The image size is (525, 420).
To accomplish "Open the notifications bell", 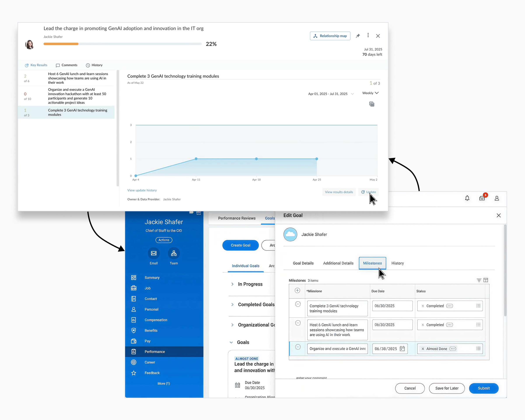I will (467, 198).
